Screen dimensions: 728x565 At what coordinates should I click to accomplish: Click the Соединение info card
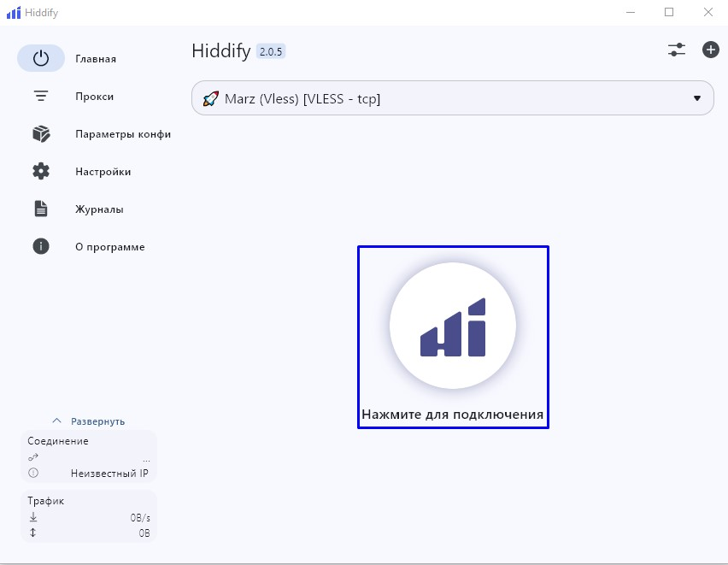89,456
